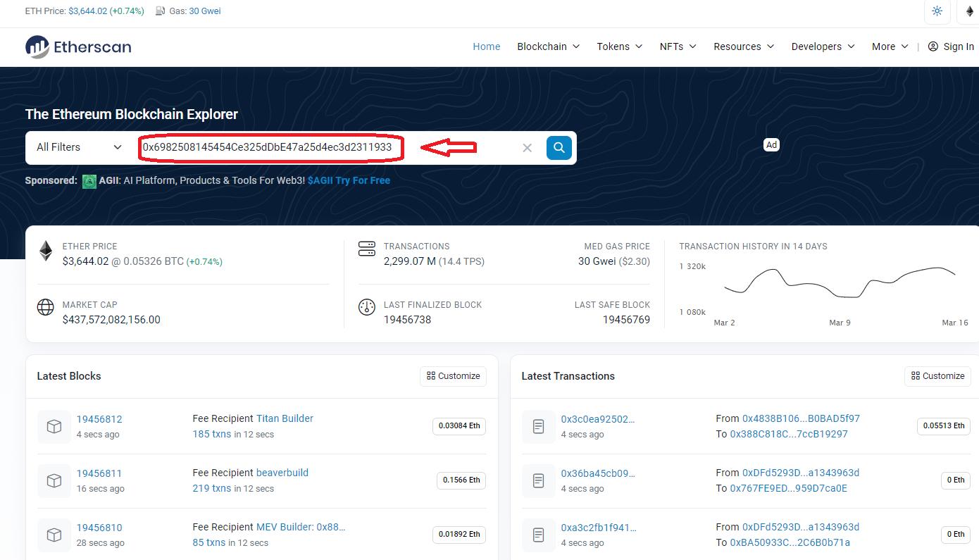Customize the Latest Transactions panel
Image resolution: width=979 pixels, height=560 pixels.
click(x=938, y=376)
